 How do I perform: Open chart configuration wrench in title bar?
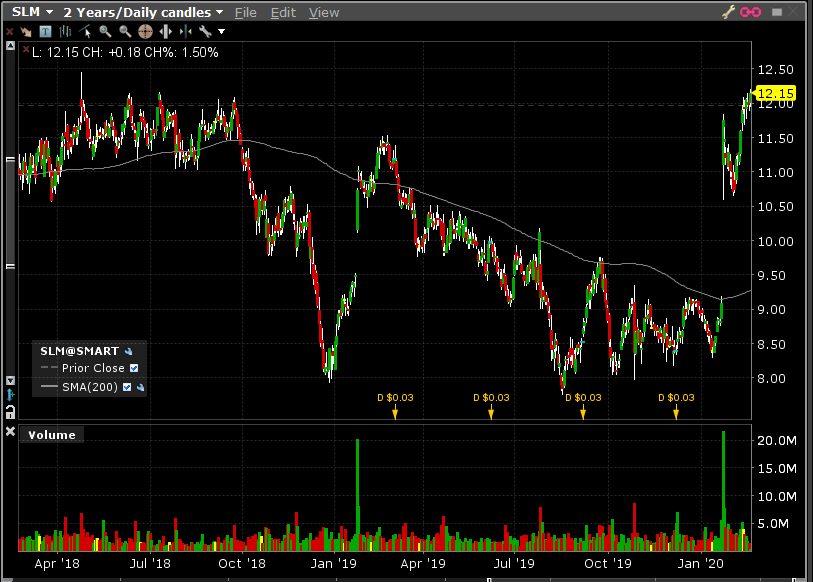[729, 12]
